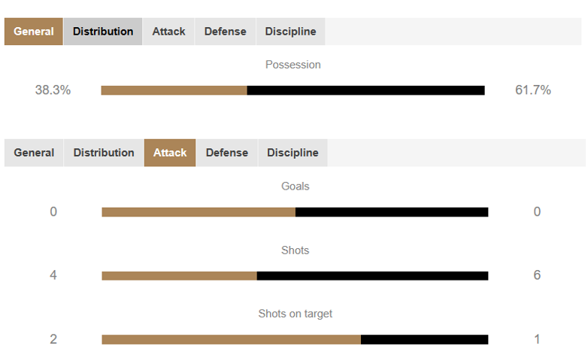Select Discipline tab in top panel
588x364 pixels.
click(x=290, y=32)
